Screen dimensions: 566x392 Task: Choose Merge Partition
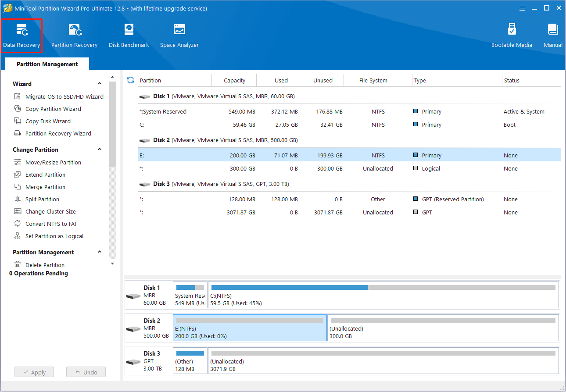39,187
